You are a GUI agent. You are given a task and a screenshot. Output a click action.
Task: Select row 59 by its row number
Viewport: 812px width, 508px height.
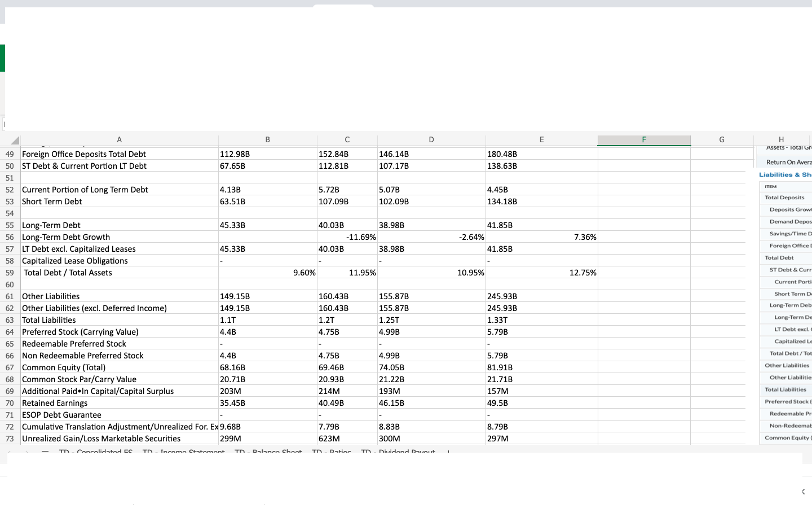[9, 272]
